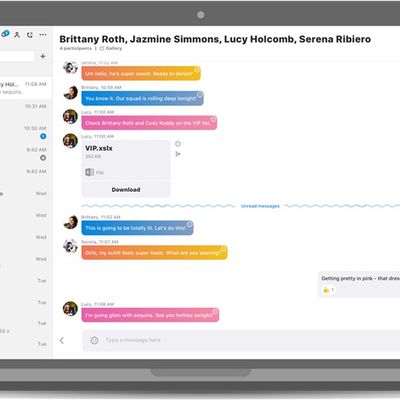Click the group chat title 'Brittany Roth, Jazmine Simmons…'
400x400 pixels.
coord(215,39)
